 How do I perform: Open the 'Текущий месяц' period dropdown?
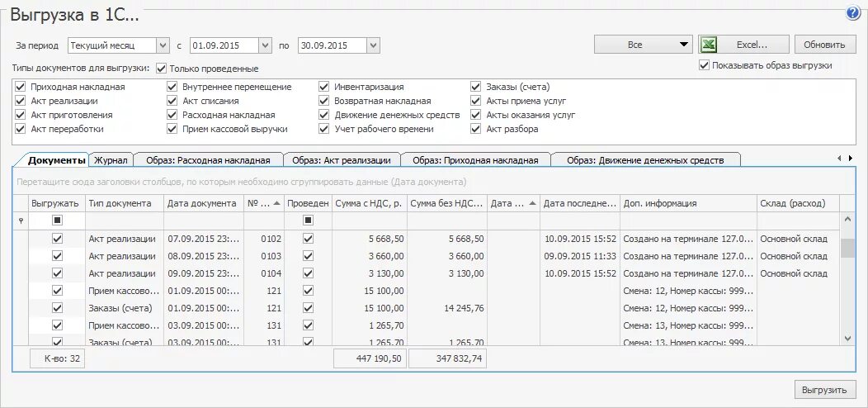(163, 45)
